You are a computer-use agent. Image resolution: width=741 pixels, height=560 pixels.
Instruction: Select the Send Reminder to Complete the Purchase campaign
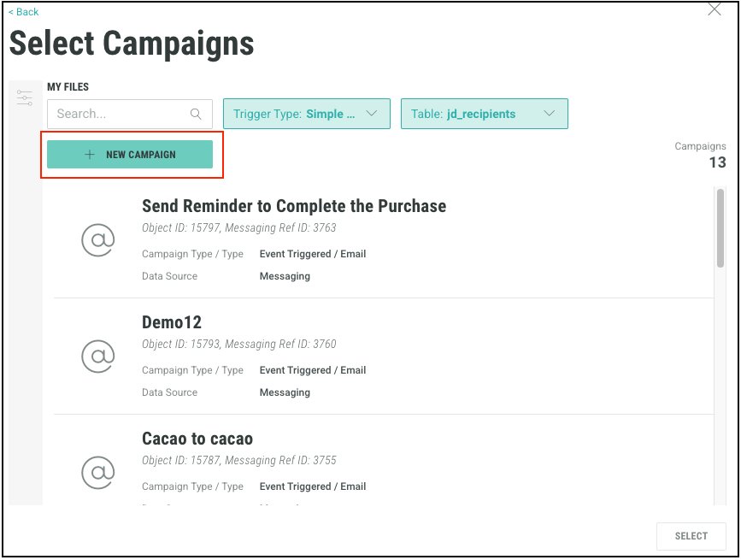pos(293,206)
